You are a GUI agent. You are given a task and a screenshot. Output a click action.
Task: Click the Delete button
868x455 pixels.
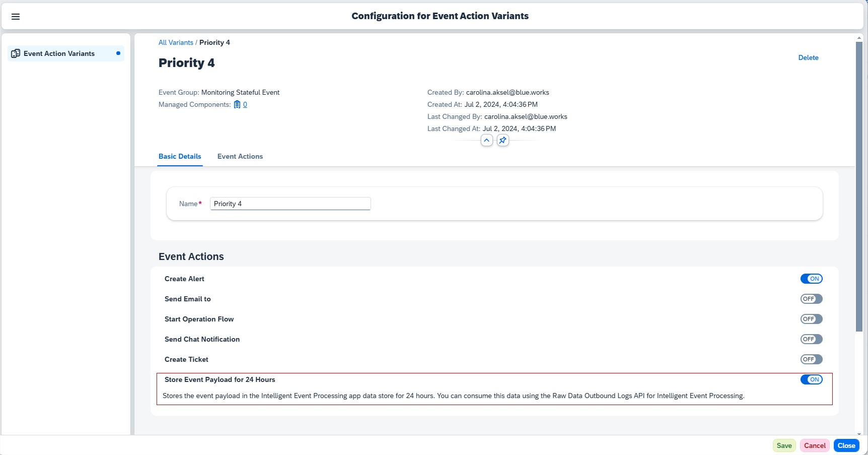tap(808, 58)
